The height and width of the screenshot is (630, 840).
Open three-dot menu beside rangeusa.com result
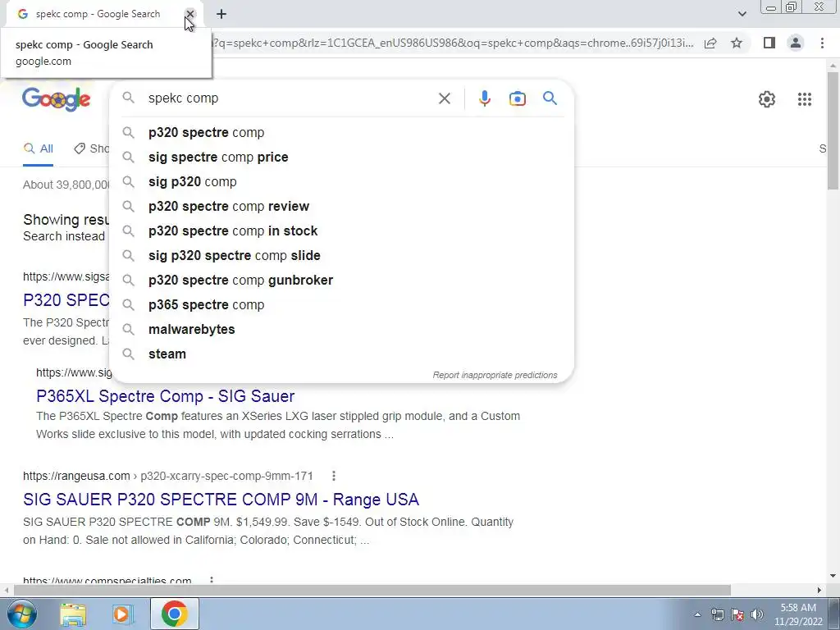[333, 476]
